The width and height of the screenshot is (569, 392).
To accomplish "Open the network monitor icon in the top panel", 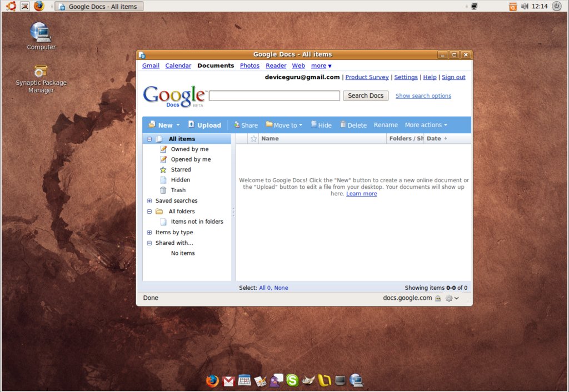I will (x=475, y=6).
